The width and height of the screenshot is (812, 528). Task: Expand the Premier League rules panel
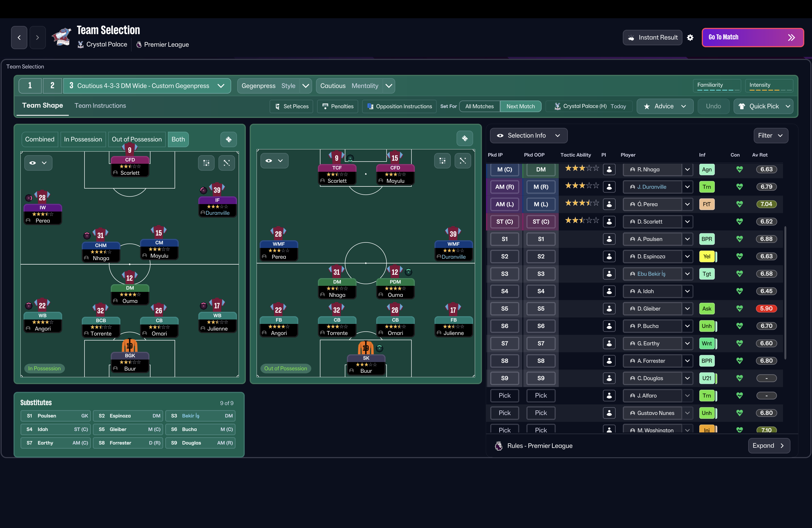coord(769,445)
